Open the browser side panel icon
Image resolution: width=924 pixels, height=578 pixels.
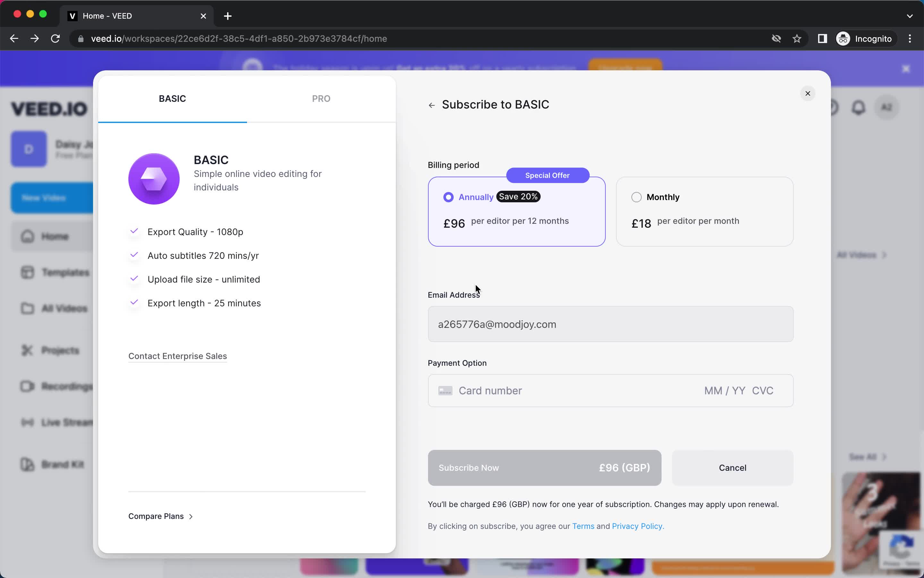pos(822,39)
